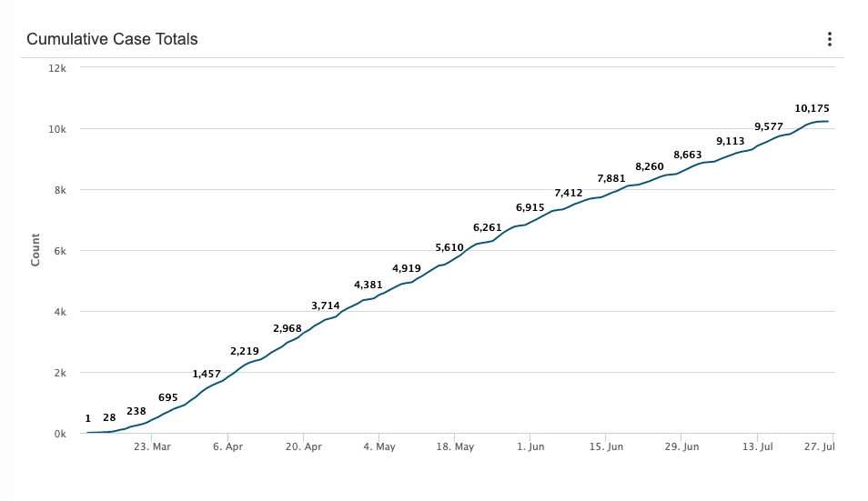Viewport: 868px width, 501px height.
Task: Select the 2,968 data label
Action: [288, 328]
